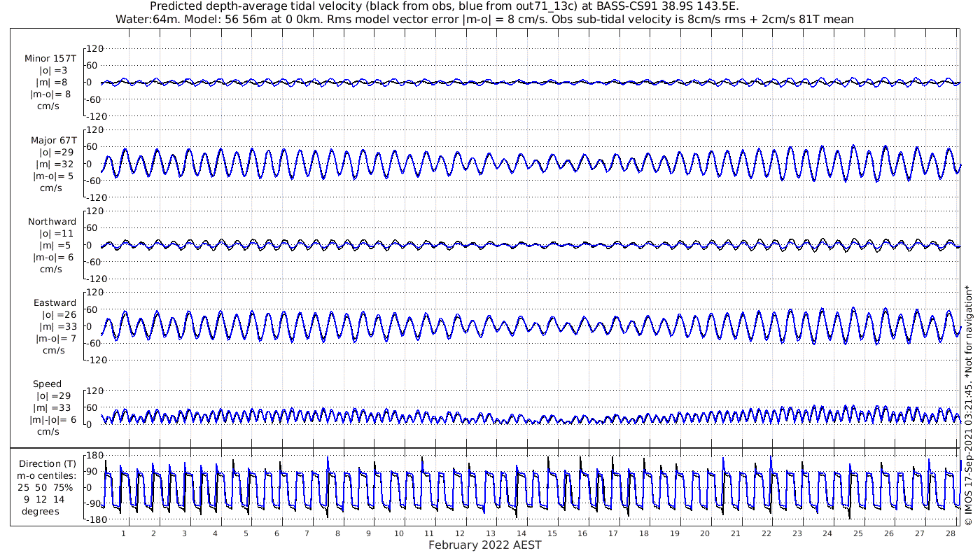Click the day 28 label on date axis

click(949, 533)
